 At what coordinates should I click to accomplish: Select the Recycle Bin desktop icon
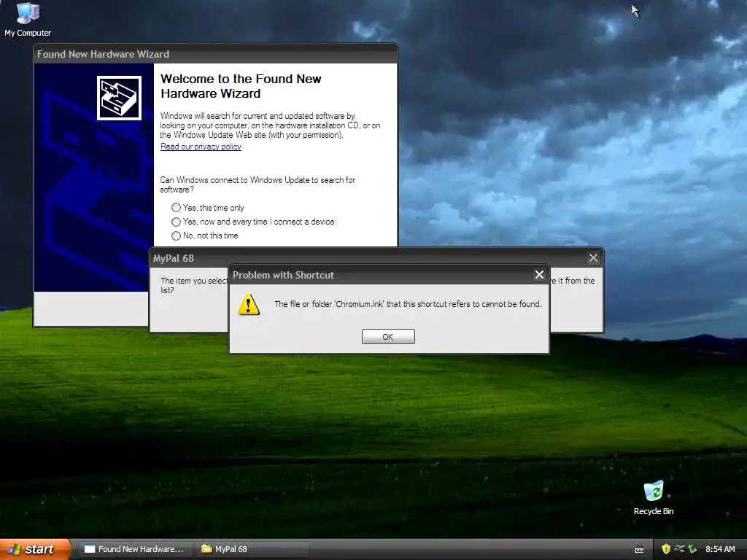click(654, 497)
